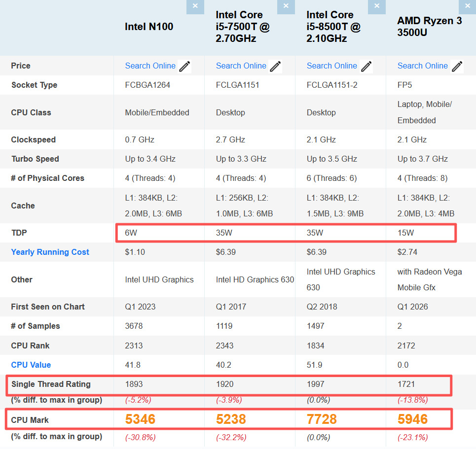The width and height of the screenshot is (476, 449).
Task: Click the Up to 3.7 GHz turbo cell
Action: pos(423,159)
